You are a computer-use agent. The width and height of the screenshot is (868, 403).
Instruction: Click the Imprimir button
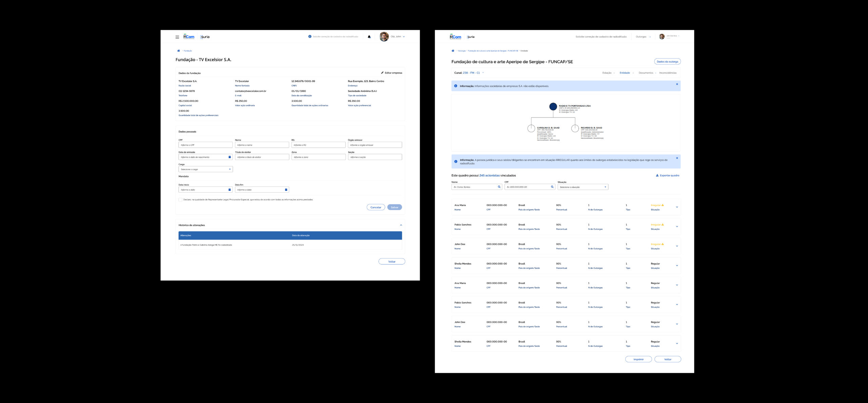638,359
